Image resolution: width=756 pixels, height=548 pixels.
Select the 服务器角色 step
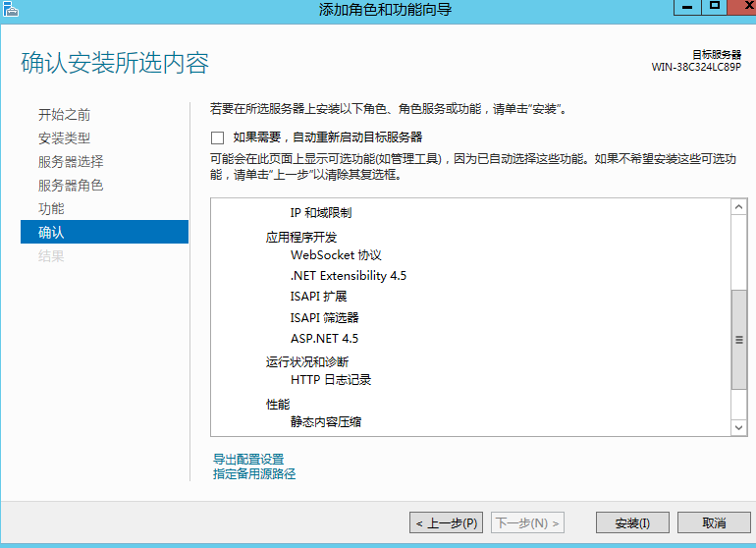(x=71, y=186)
